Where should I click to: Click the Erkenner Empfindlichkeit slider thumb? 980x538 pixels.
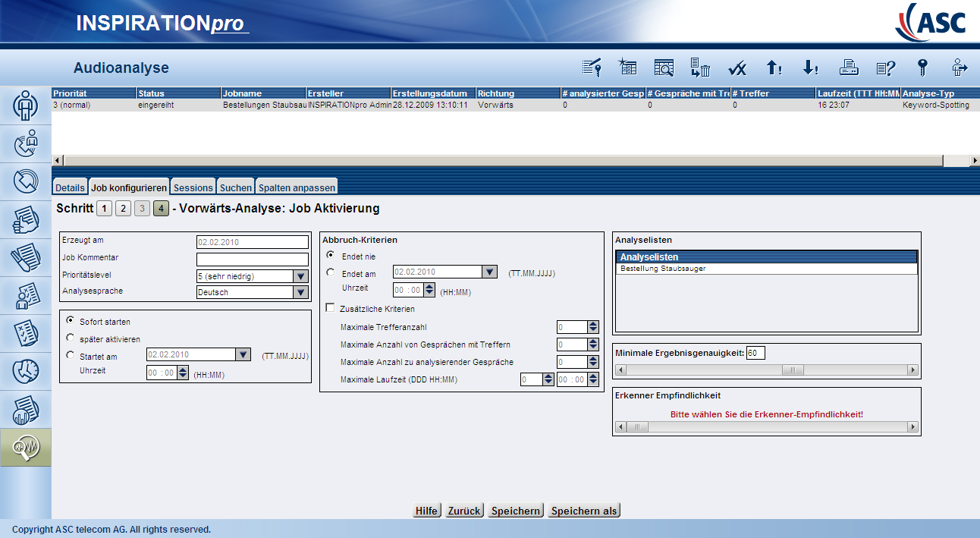(637, 427)
